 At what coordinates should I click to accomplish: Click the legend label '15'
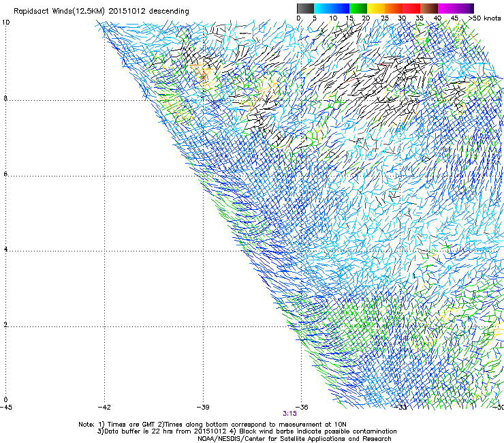tap(349, 18)
